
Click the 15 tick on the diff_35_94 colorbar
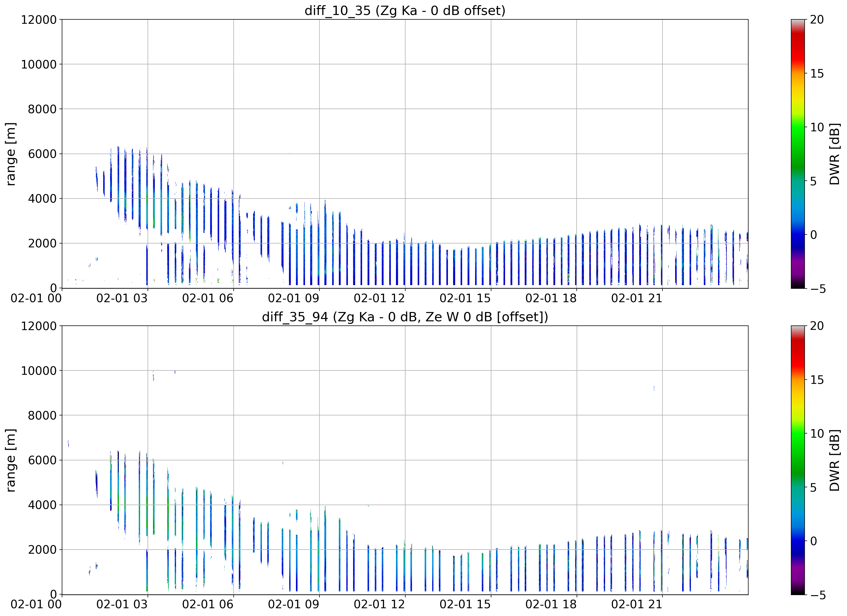(x=817, y=380)
